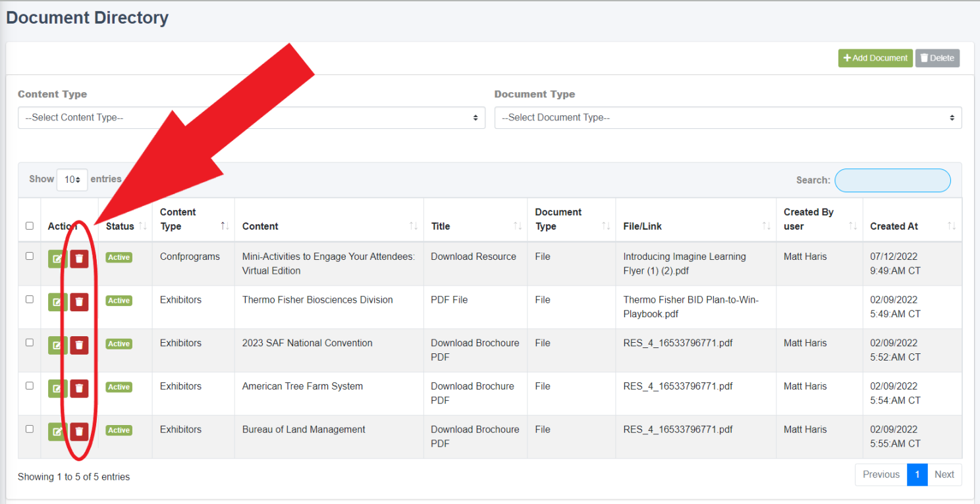Edit the American Tree Farm System row
980x504 pixels.
pyautogui.click(x=57, y=388)
